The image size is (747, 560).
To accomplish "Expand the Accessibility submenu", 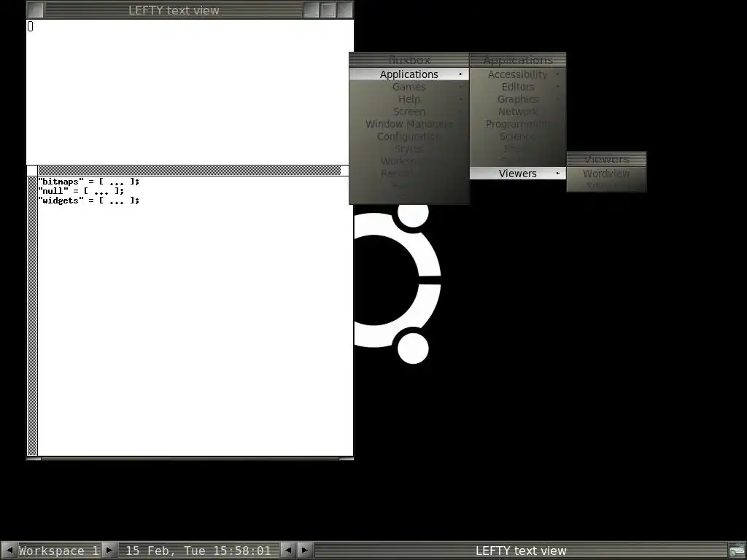I will [518, 74].
